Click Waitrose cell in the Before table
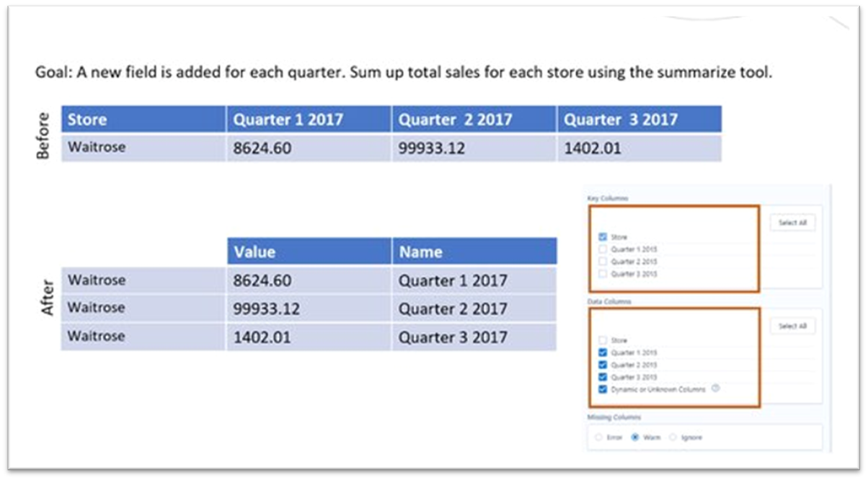The height and width of the screenshot is (480, 868). (143, 148)
